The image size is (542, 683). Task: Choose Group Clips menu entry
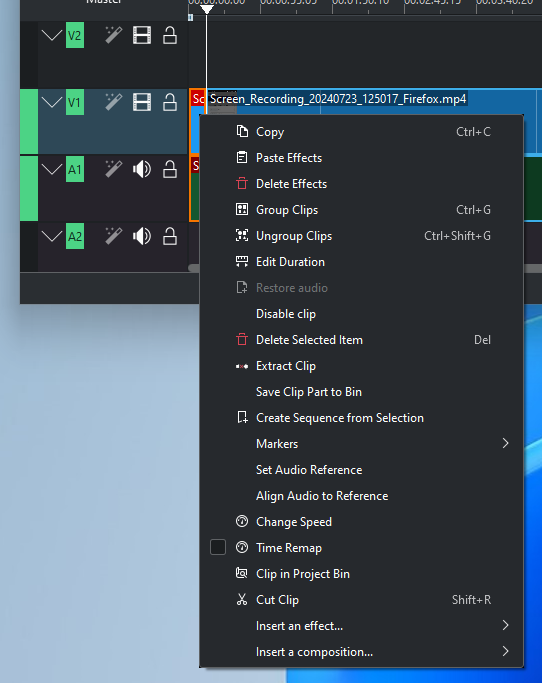(362, 210)
